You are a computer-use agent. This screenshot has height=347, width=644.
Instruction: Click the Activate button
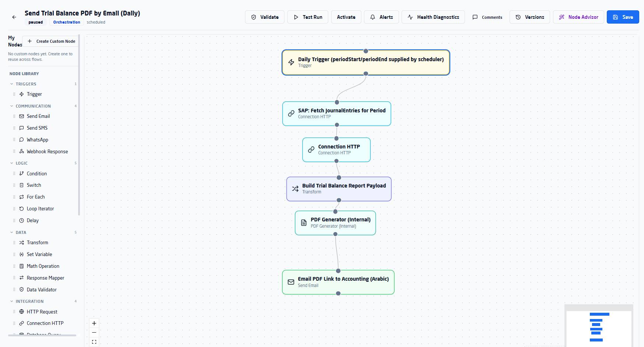click(x=346, y=17)
